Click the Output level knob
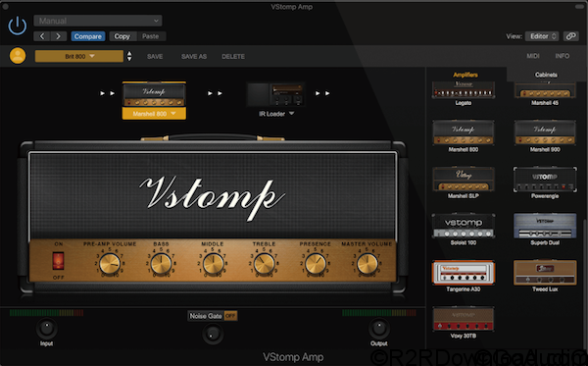Screen dimensions: 588x366 click(379, 329)
